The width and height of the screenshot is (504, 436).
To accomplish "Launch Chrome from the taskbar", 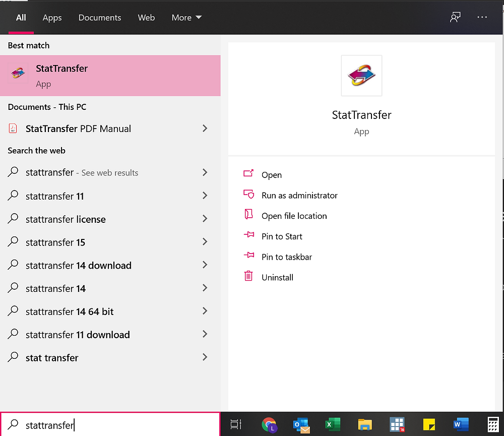I will coord(269,424).
